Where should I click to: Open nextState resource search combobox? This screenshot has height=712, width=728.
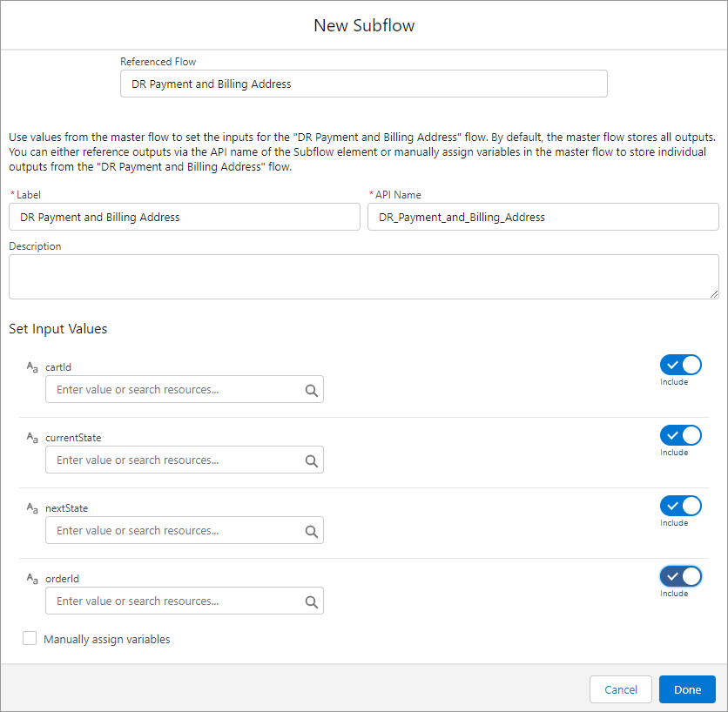click(174, 531)
